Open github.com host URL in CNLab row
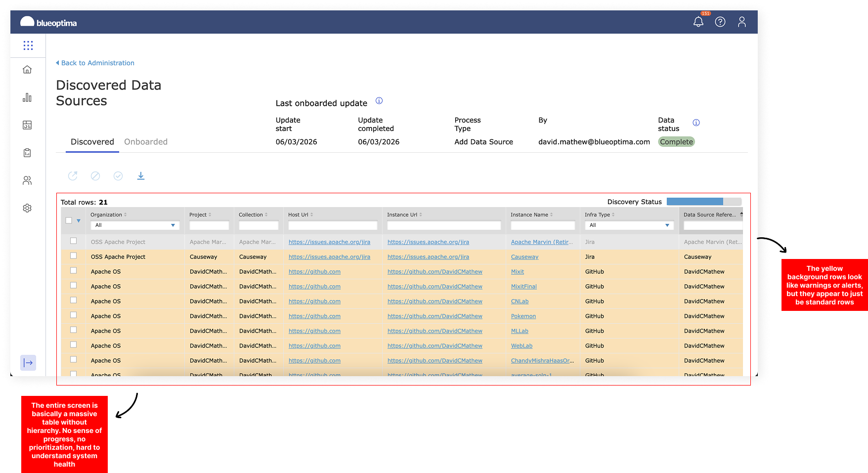Image resolution: width=868 pixels, height=473 pixels. click(314, 301)
